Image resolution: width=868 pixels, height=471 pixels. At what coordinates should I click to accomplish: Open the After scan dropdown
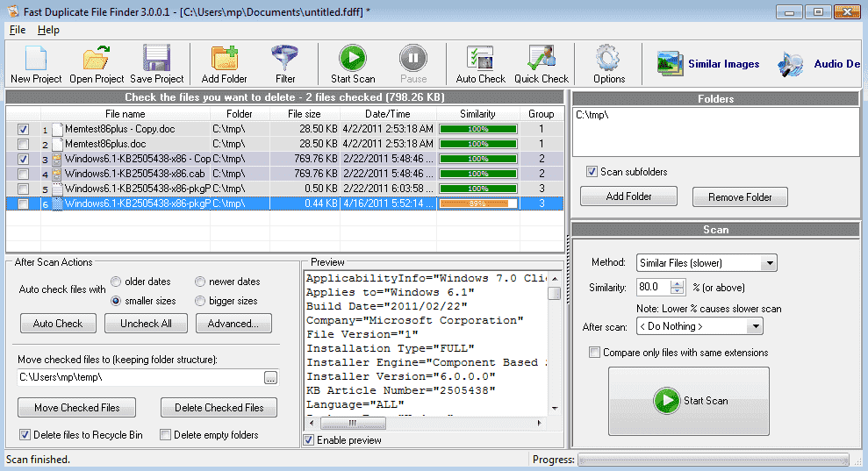(699, 326)
